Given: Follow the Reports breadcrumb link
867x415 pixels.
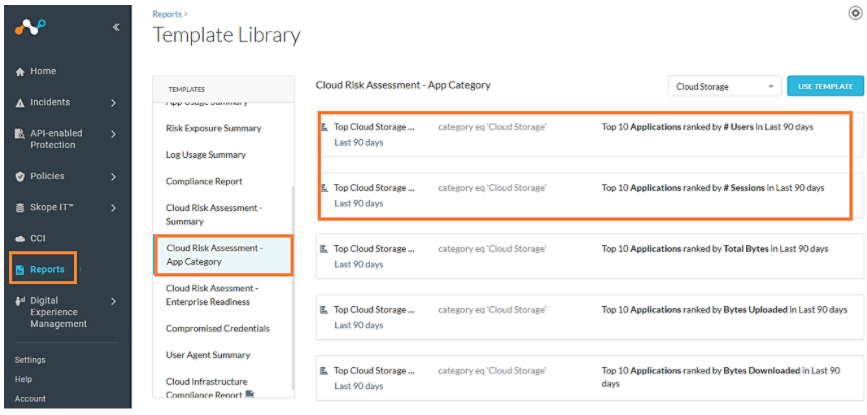Looking at the screenshot, I should pyautogui.click(x=168, y=14).
